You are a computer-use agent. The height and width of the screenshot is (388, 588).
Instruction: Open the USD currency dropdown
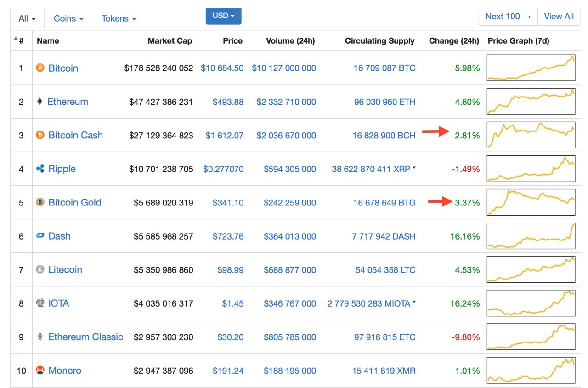tap(224, 16)
